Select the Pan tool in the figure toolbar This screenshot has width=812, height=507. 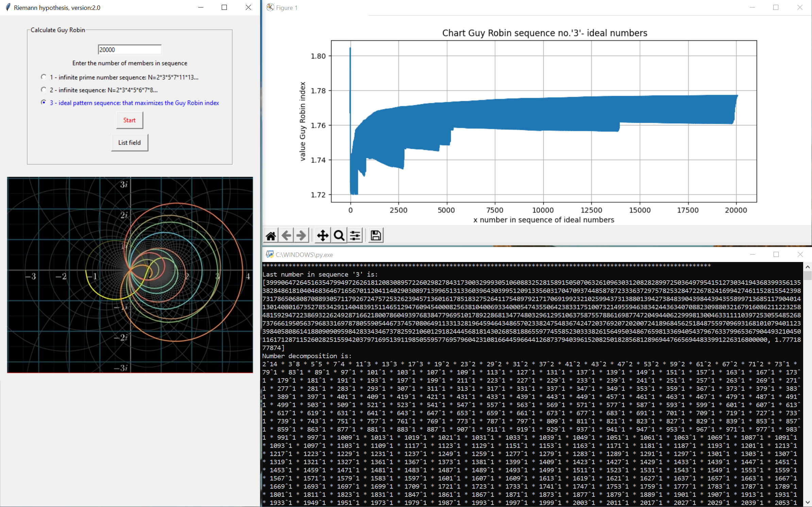point(322,235)
